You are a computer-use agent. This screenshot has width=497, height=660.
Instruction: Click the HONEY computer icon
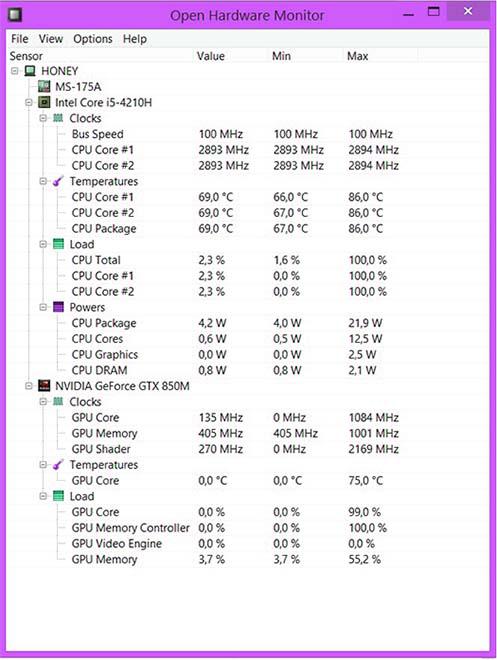(x=30, y=71)
